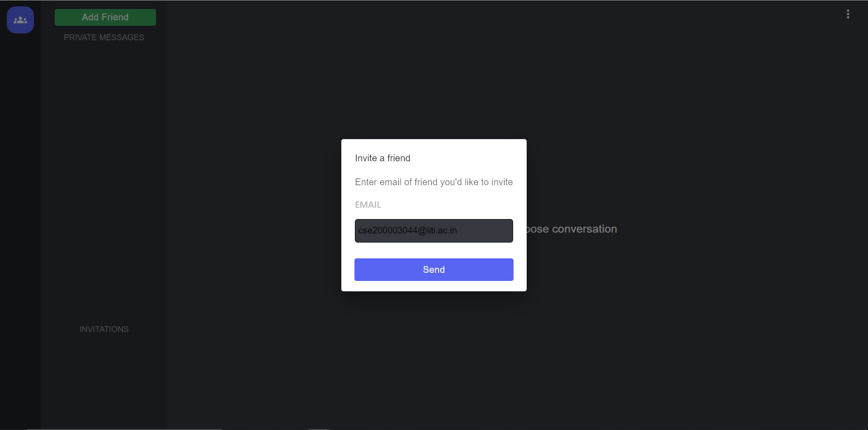The height and width of the screenshot is (430, 868).
Task: Click the dark leftmost sidebar below group icon
Action: pos(20,226)
